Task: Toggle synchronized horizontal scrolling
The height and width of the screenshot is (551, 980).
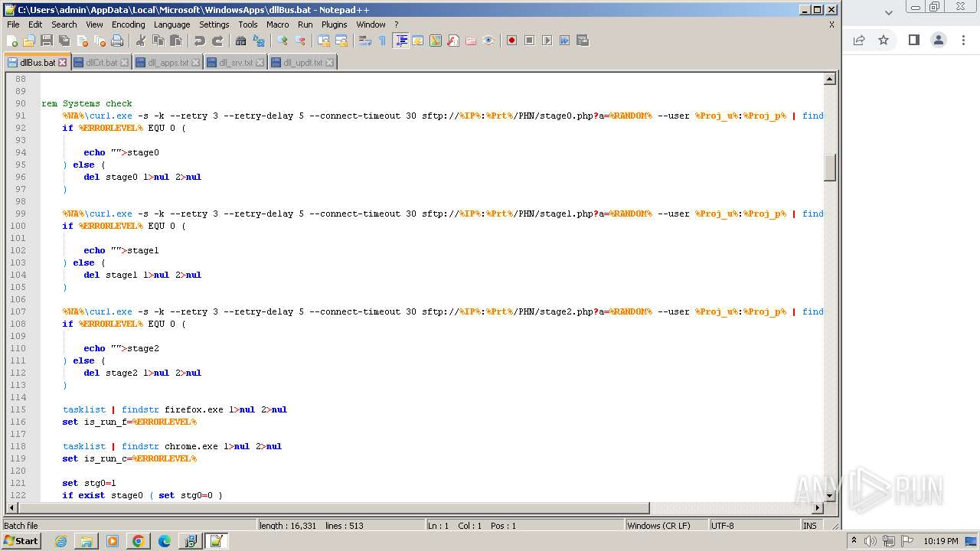Action: 341,41
